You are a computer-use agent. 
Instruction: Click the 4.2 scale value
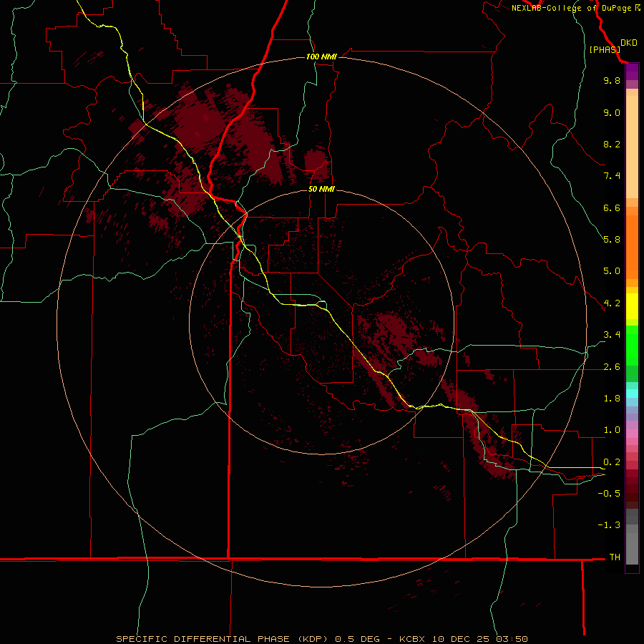pyautogui.click(x=612, y=303)
